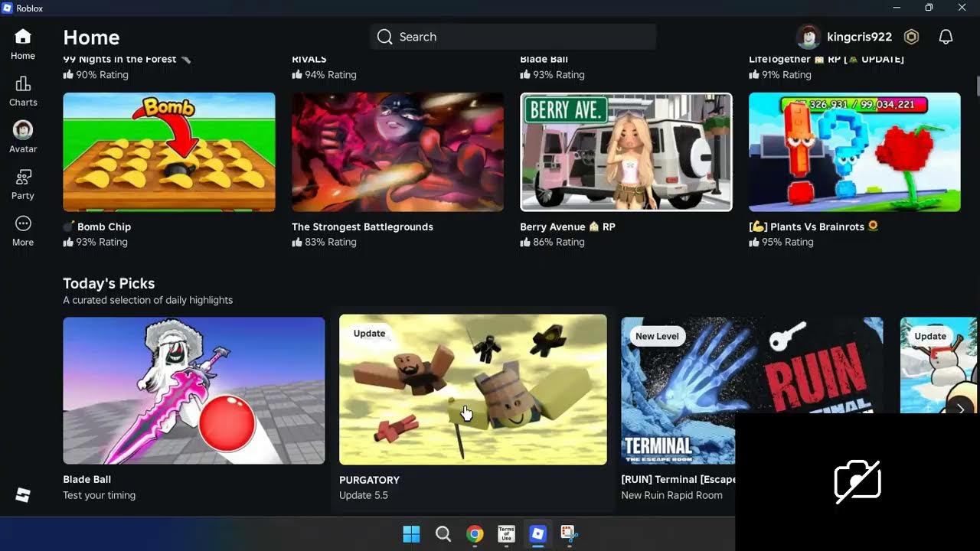Click the "99 Nights in the Forest" title
Screen dimensions: 980x551
pos(127,59)
